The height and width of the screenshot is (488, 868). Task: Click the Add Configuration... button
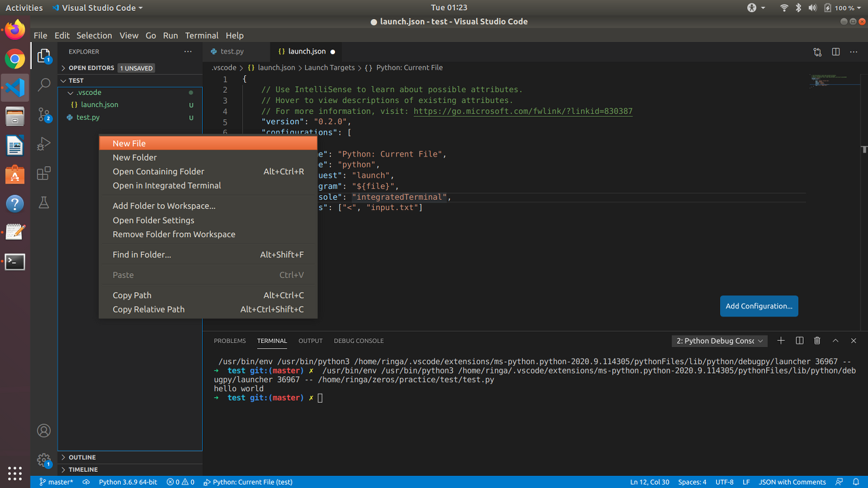pos(759,306)
